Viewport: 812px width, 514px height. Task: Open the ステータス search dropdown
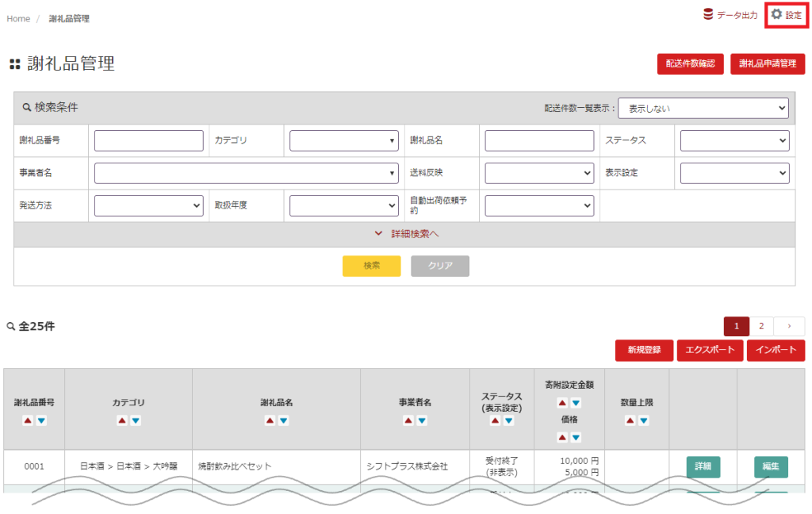pyautogui.click(x=734, y=141)
